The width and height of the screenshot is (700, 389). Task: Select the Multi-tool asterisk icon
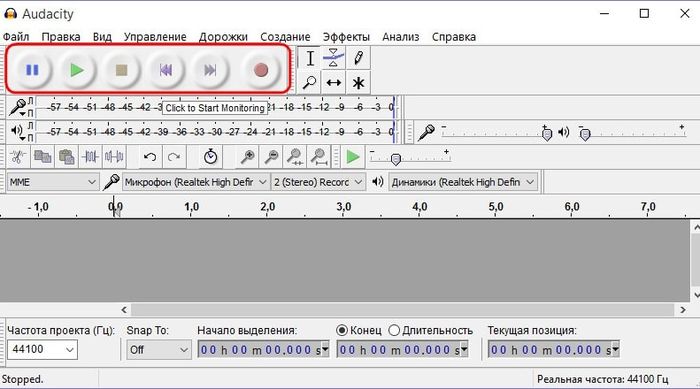pyautogui.click(x=358, y=83)
